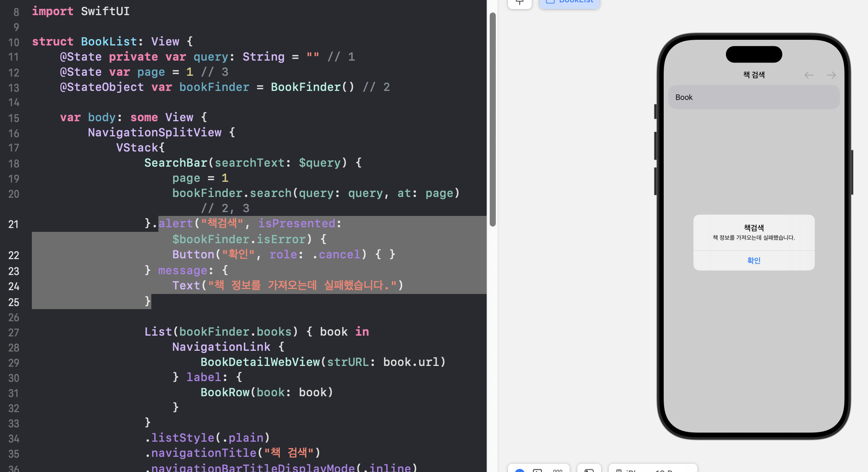The width and height of the screenshot is (868, 472).
Task: Click the SearchBar call on line 18
Action: point(175,163)
